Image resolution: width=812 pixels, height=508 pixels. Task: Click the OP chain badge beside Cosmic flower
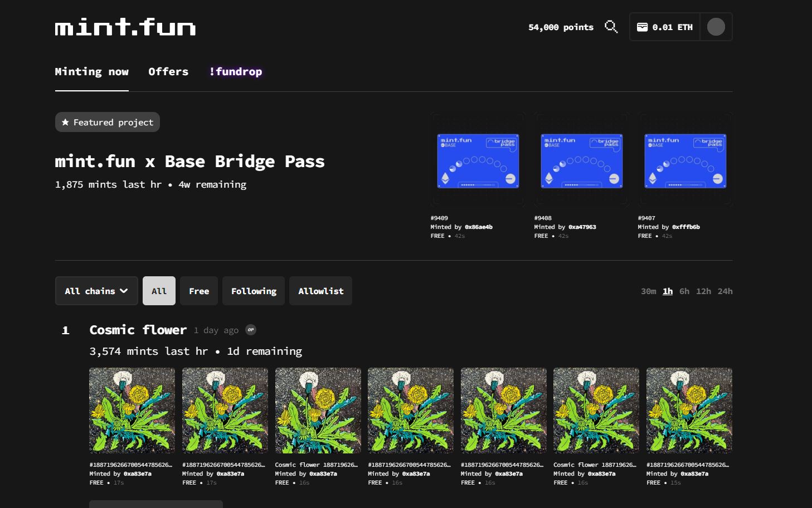click(251, 330)
